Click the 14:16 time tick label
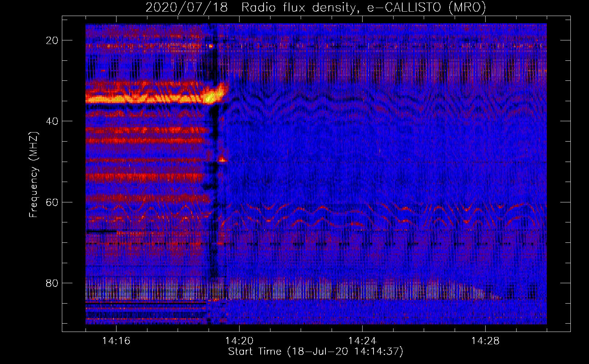 pos(116,341)
